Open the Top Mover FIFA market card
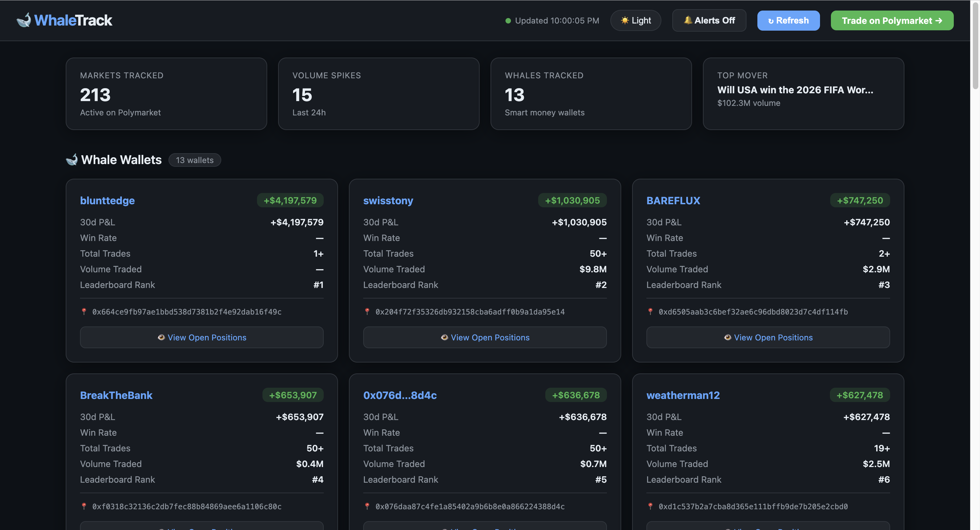This screenshot has width=980, height=530. pyautogui.click(x=803, y=94)
